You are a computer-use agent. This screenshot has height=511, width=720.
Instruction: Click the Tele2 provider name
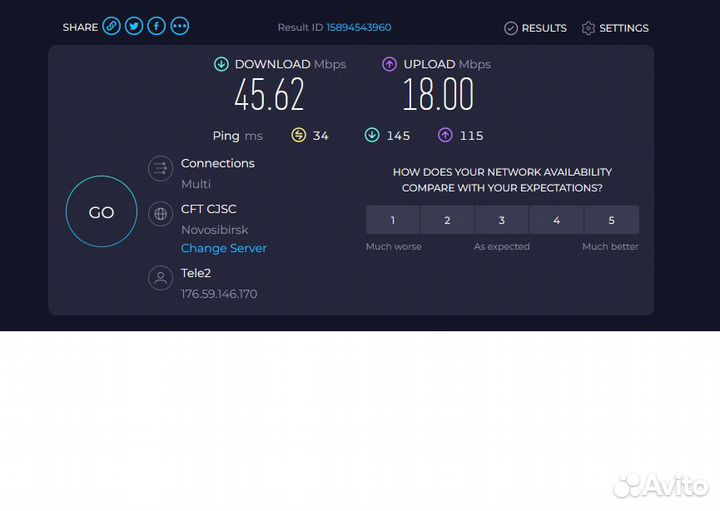click(196, 273)
